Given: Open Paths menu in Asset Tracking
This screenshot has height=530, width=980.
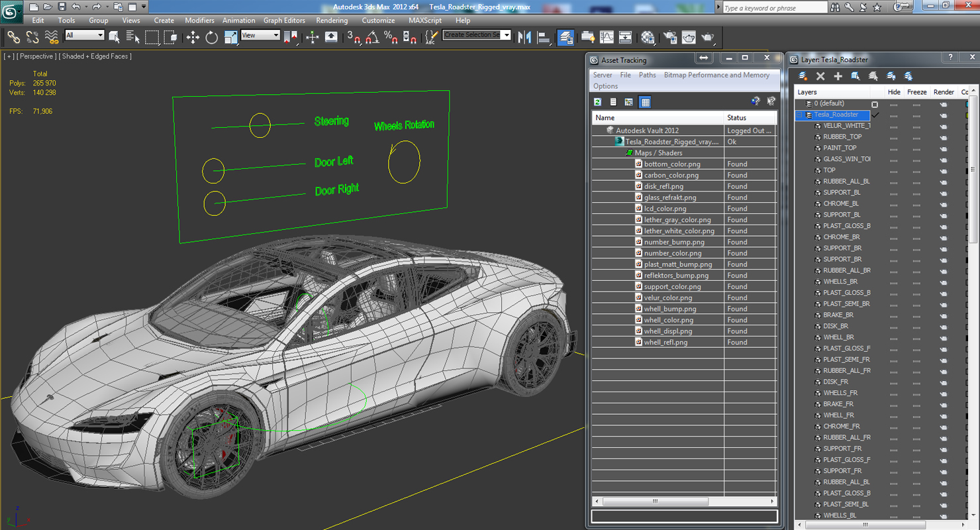Looking at the screenshot, I should 647,75.
